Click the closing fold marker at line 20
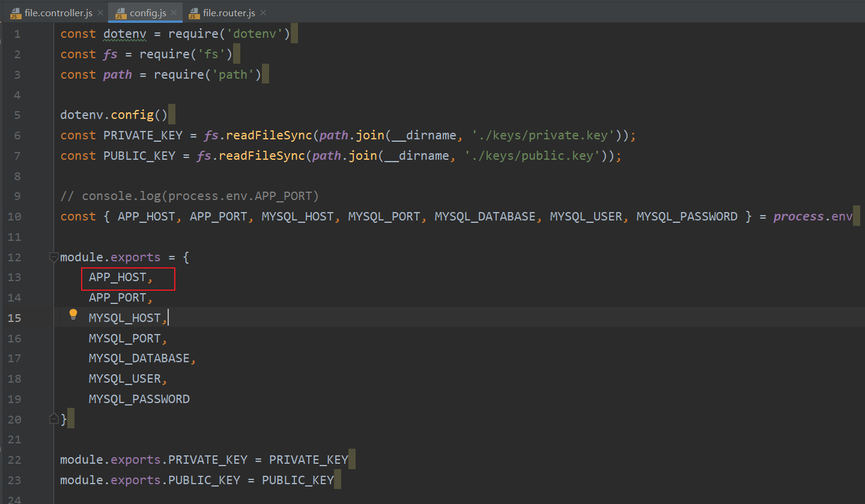Viewport: 865px width, 504px height. point(53,418)
